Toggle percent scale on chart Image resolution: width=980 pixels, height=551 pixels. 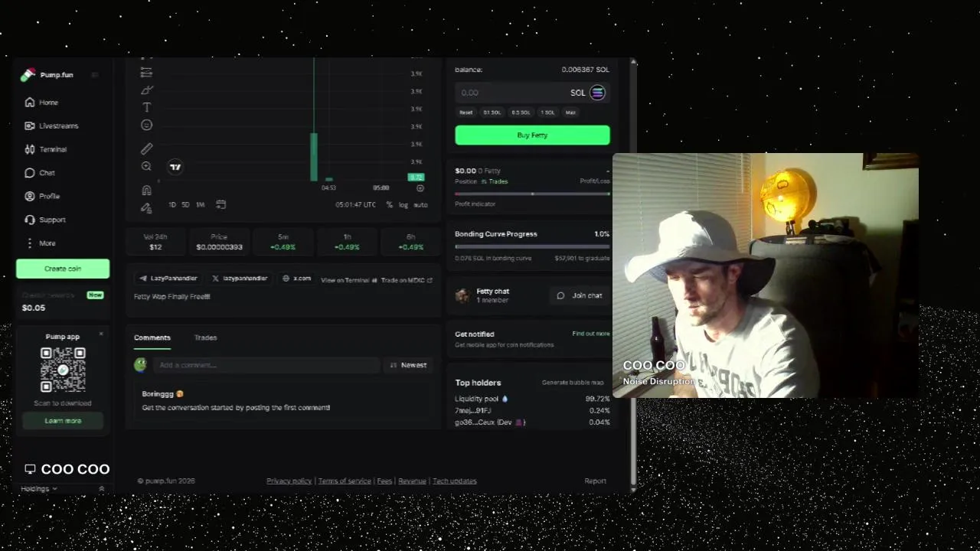point(389,205)
